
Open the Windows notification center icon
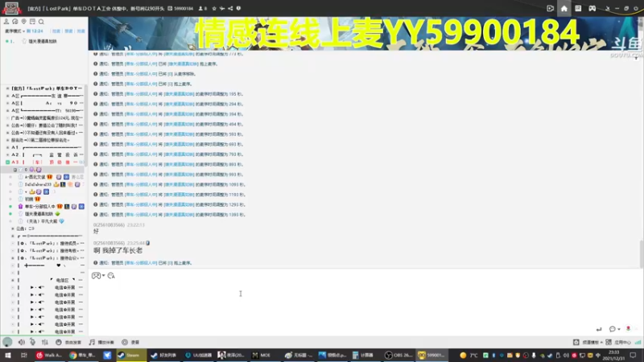tap(633, 355)
